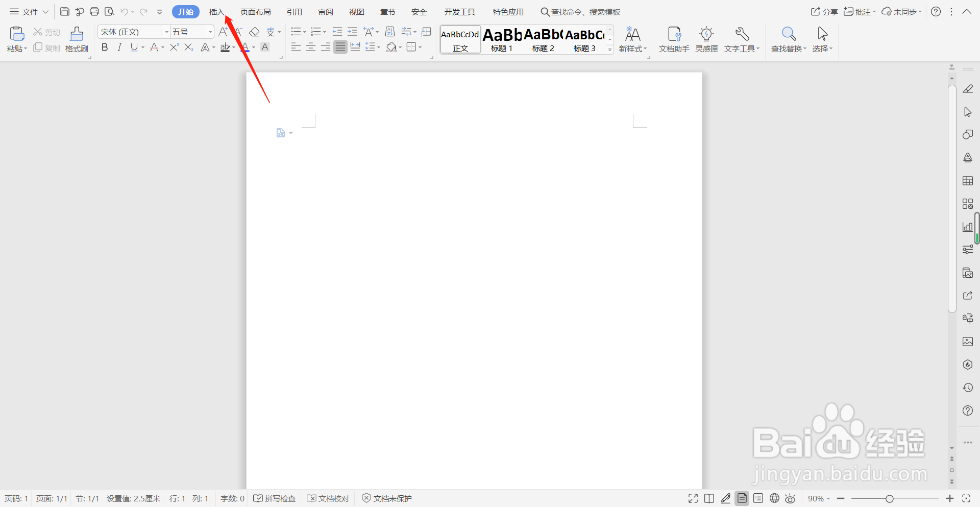This screenshot has width=980, height=507.
Task: Click the zoom slider handle
Action: (889, 498)
